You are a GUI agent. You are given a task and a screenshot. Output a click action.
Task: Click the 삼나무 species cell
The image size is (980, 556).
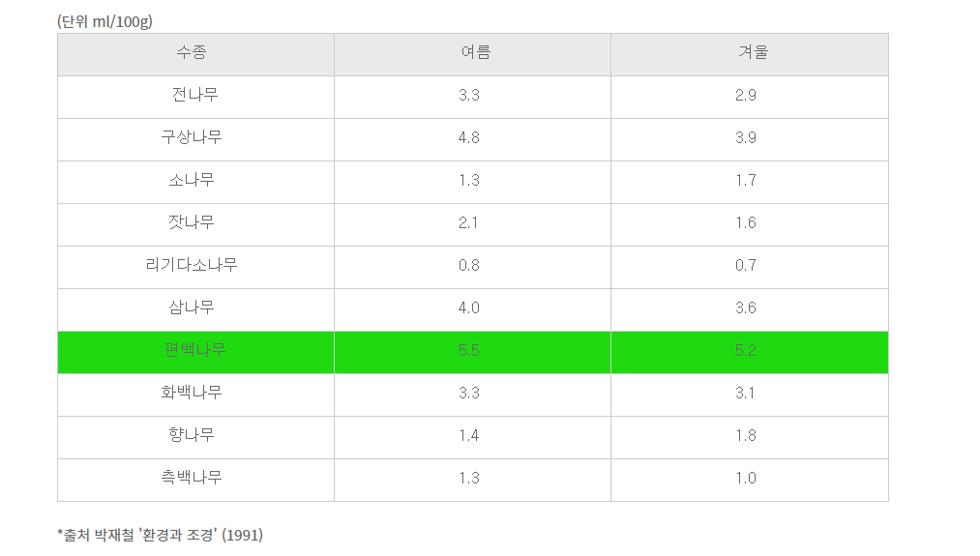pyautogui.click(x=195, y=309)
